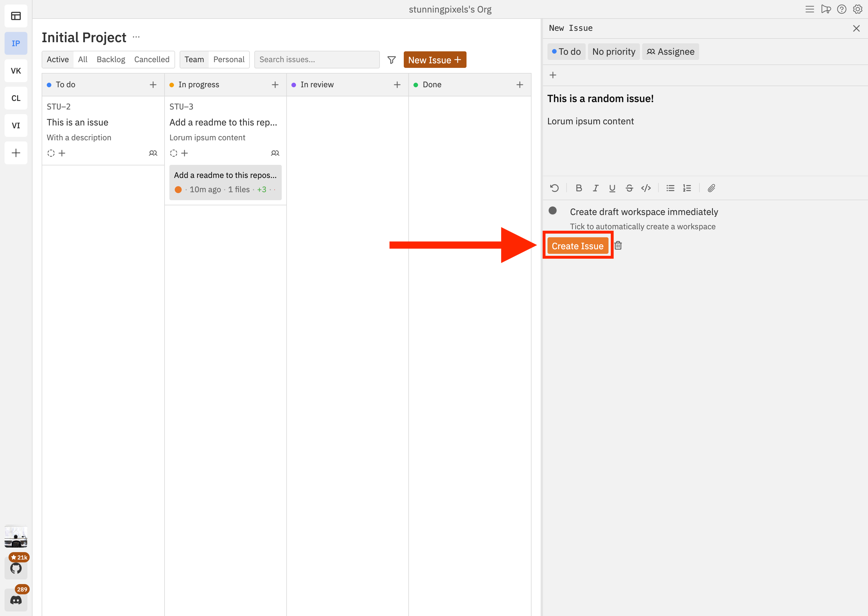Attach a file using the paperclip icon
Viewport: 868px width, 616px height.
711,188
